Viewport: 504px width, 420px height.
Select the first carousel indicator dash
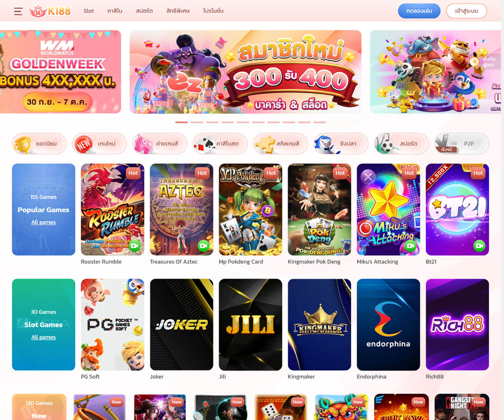182,122
